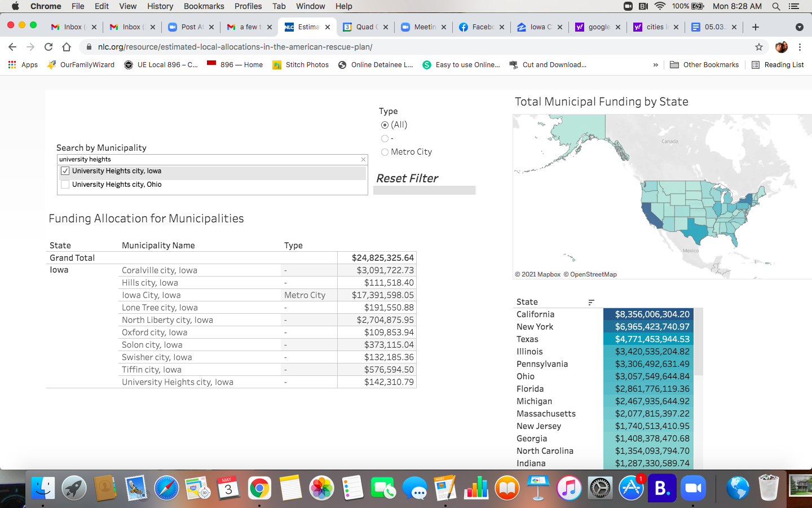Open the Online Detainee bookmark
The height and width of the screenshot is (508, 812).
pyautogui.click(x=376, y=65)
